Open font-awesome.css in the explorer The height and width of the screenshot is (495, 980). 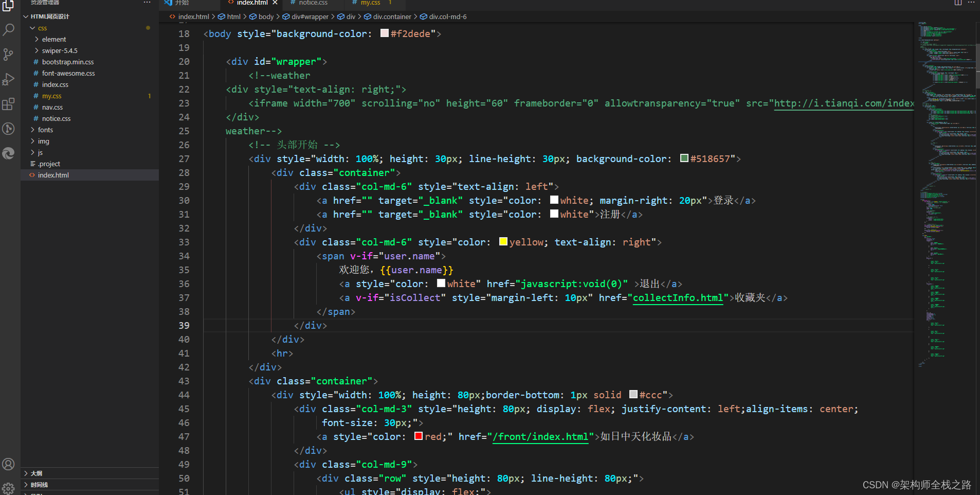89,73
